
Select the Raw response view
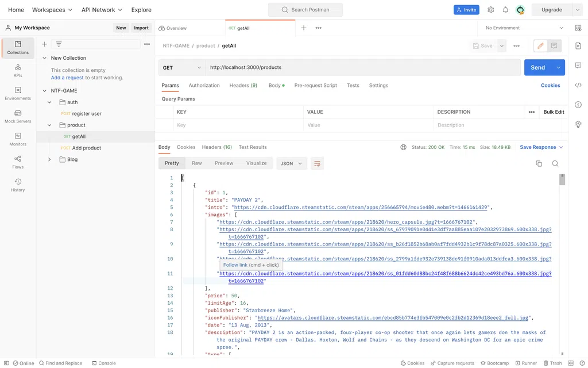coord(197,163)
